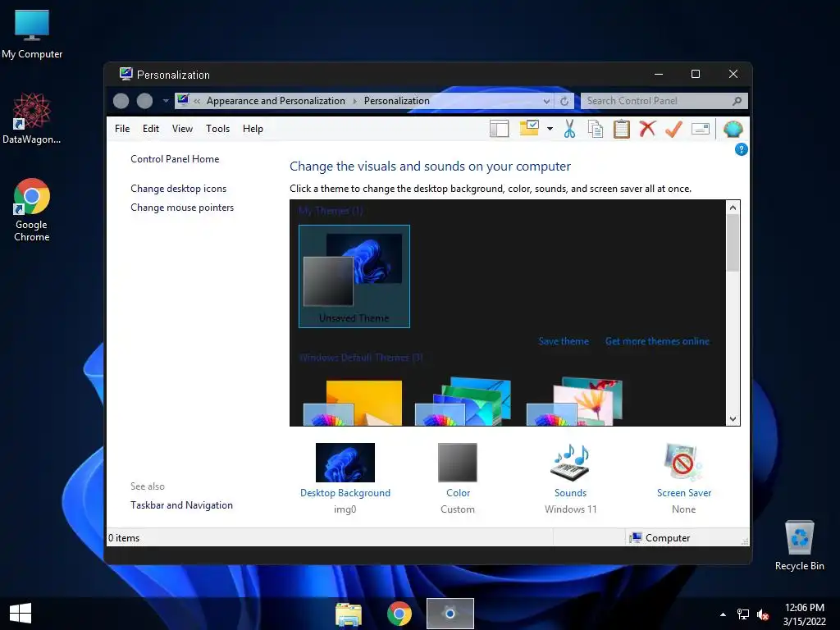Refresh the Personalization page
840x630 pixels.
(x=564, y=101)
